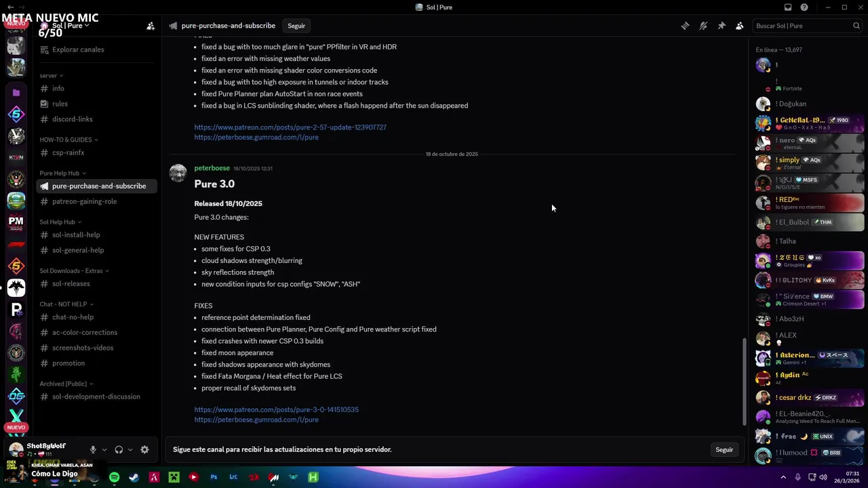
Task: Open Steam from the taskbar
Action: pos(134,477)
